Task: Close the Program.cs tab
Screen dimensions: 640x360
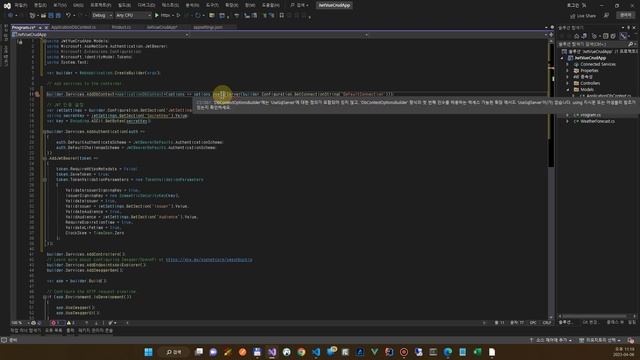Action: tap(46, 27)
